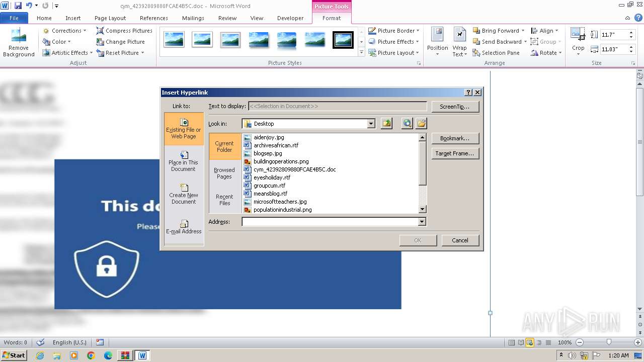
Task: Click the Position icon
Action: [x=437, y=42]
